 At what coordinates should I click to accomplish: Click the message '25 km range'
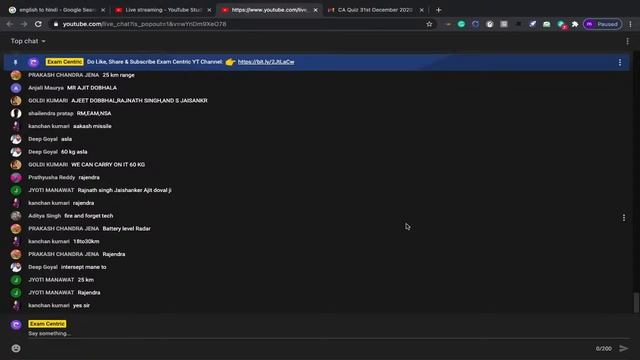(118, 75)
